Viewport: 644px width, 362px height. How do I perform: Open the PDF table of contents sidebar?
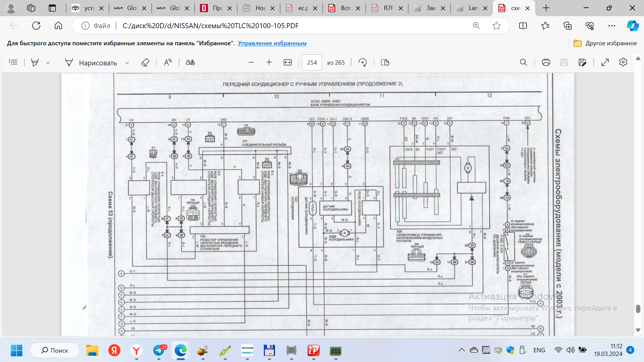click(13, 62)
